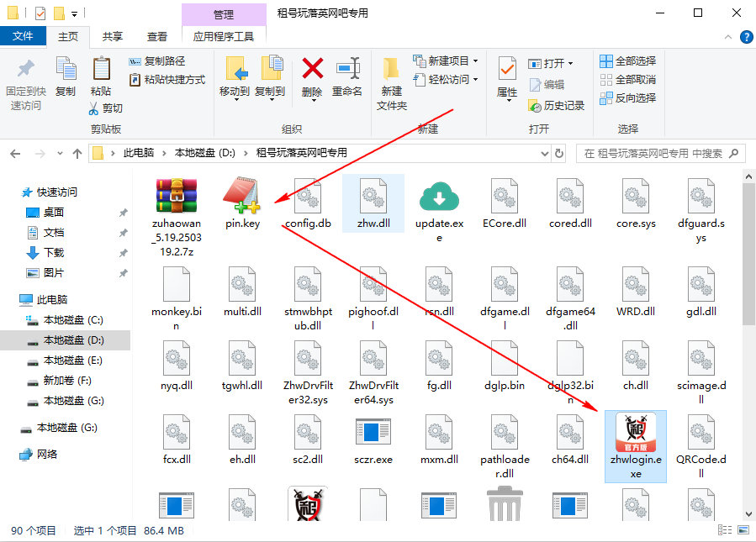Expand the address bar history dropdown
The width and height of the screenshot is (756, 542).
[x=544, y=154]
